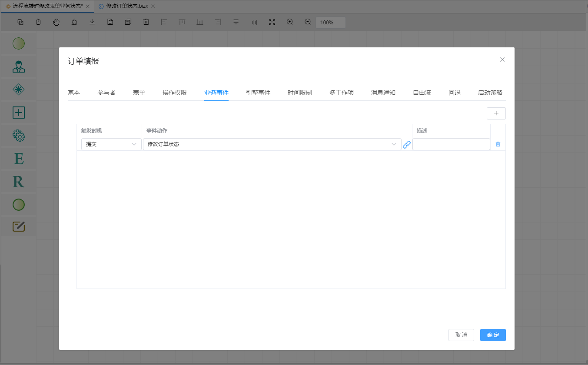Expand the 事件动作 dropdown showing 修改订单状态
Viewport: 588px width, 365px height.
click(x=272, y=144)
